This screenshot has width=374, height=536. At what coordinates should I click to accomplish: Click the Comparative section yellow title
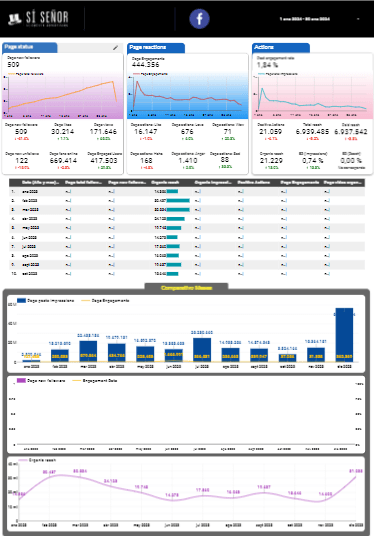186,288
